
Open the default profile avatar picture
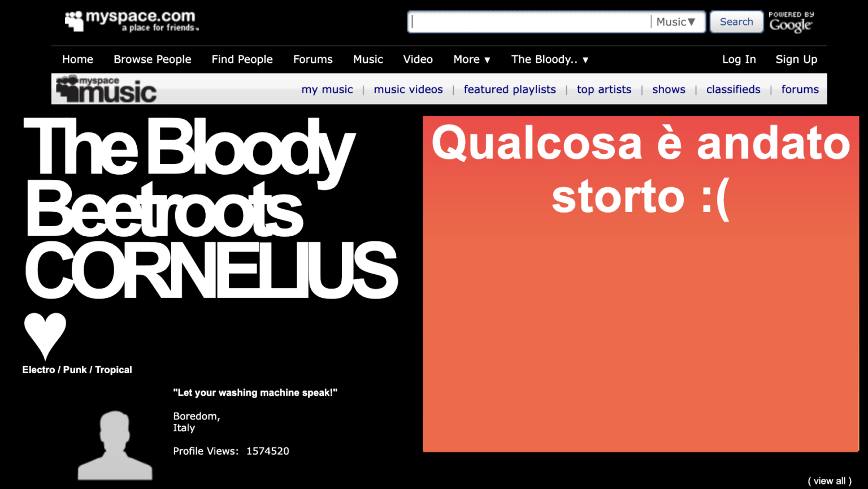click(x=115, y=445)
